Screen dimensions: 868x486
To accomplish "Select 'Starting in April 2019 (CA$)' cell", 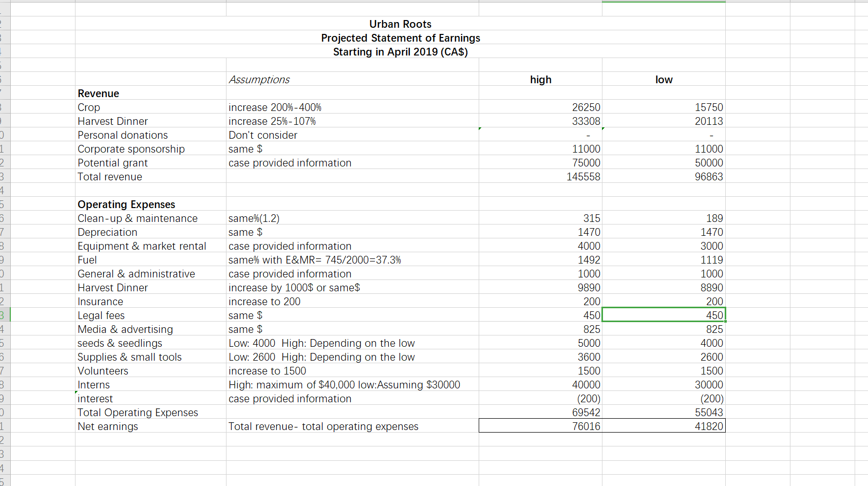I will [400, 52].
